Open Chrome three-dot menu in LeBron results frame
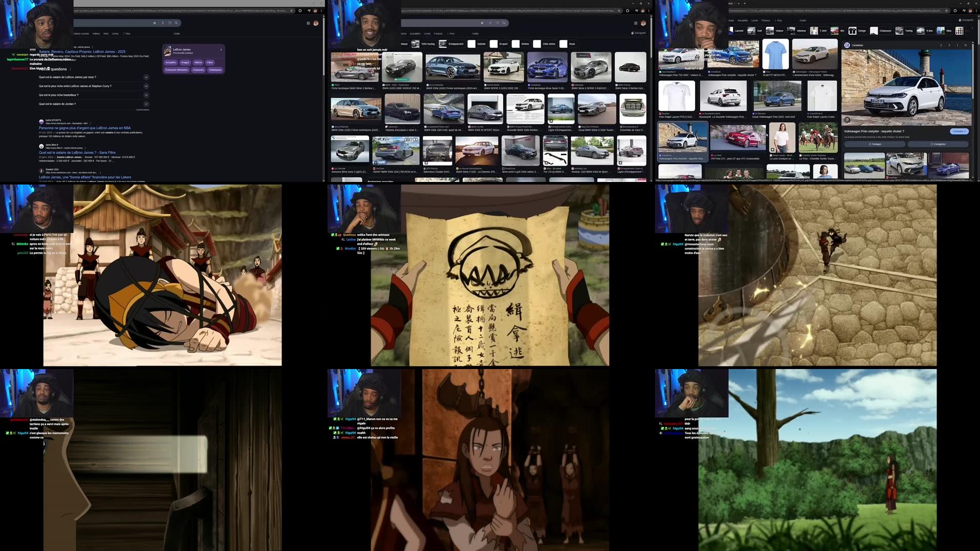980x551 pixels. coord(321,10)
